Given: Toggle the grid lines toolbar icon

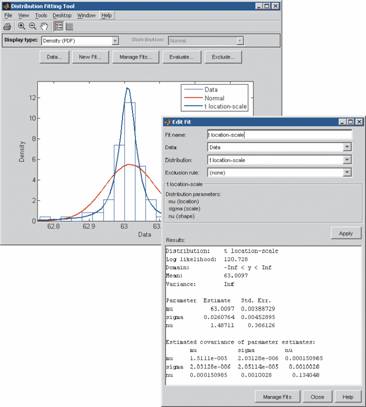Looking at the screenshot, I should click(69, 26).
